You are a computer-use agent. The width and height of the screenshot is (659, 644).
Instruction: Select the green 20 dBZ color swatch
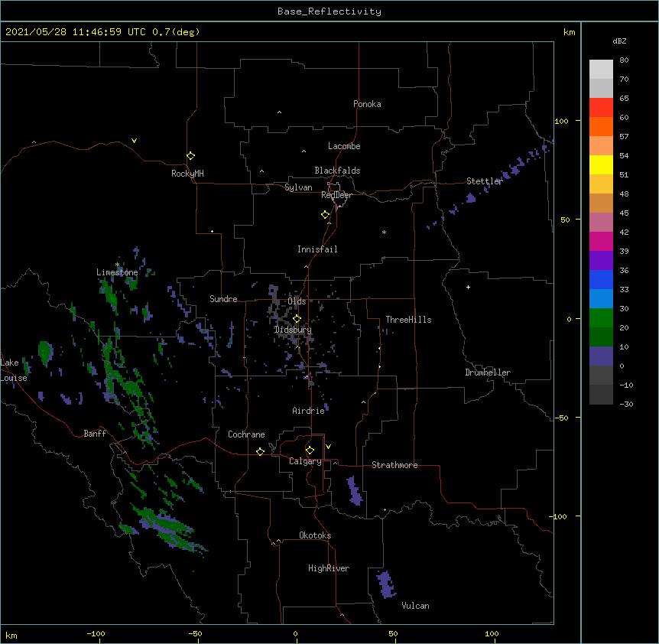(x=601, y=318)
